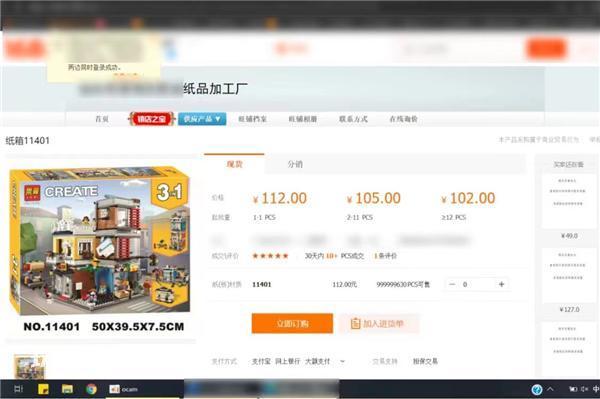Open Google Chrome from the taskbar
The width and height of the screenshot is (600, 399).
coord(91,389)
